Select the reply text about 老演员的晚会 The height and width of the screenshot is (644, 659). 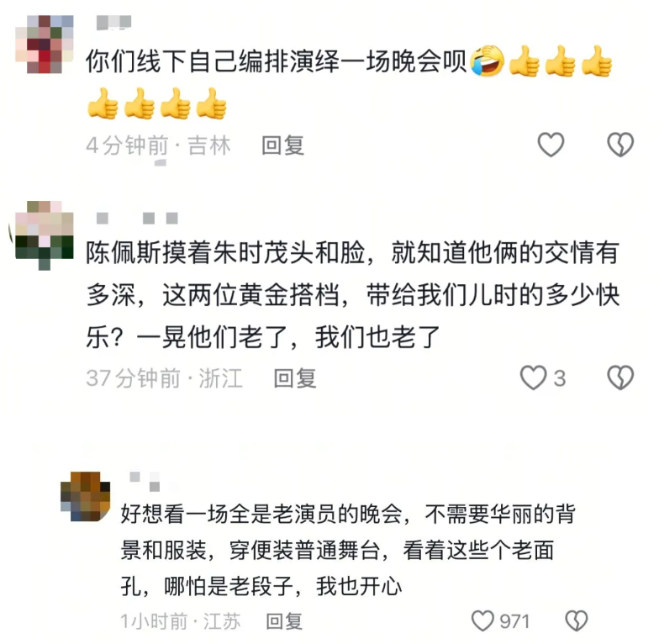(348, 550)
